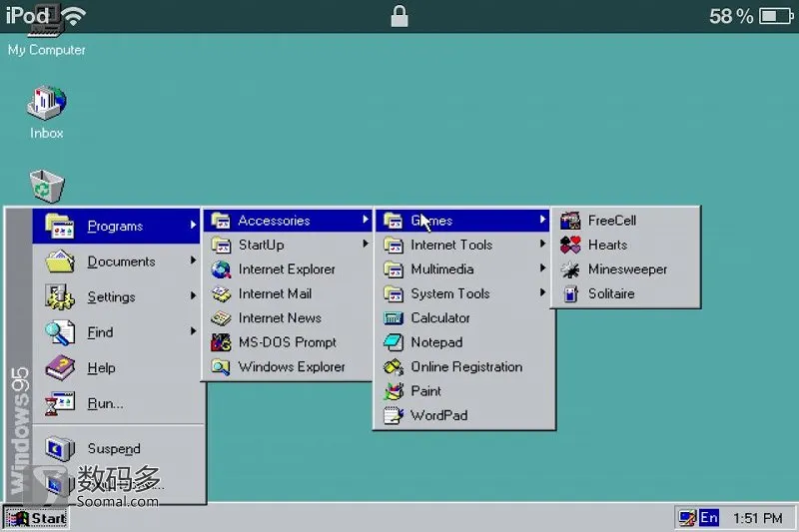Select the Games menu entry

[x=462, y=221]
